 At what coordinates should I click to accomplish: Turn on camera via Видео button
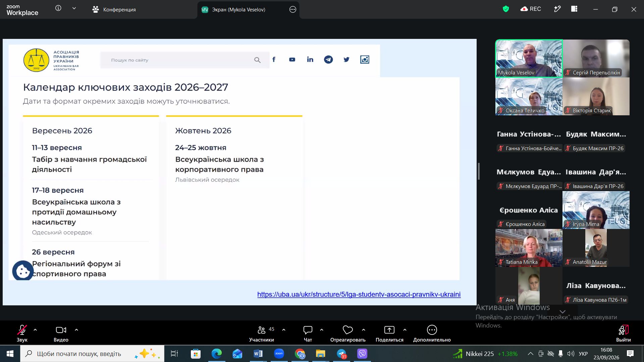pos(61,333)
